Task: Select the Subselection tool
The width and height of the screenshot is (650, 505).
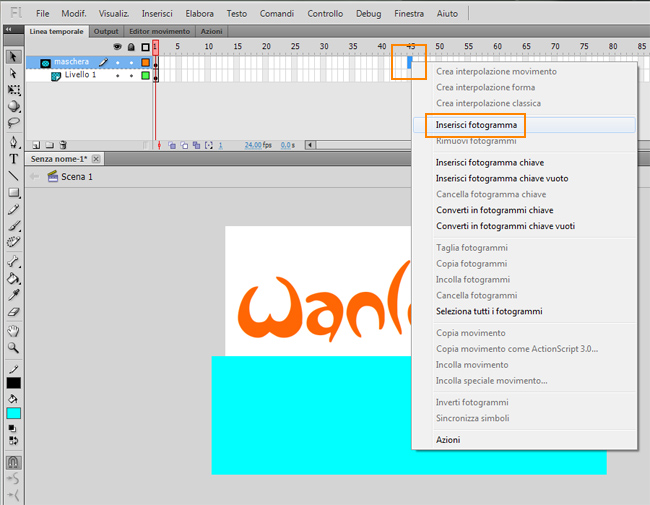Action: (13, 73)
